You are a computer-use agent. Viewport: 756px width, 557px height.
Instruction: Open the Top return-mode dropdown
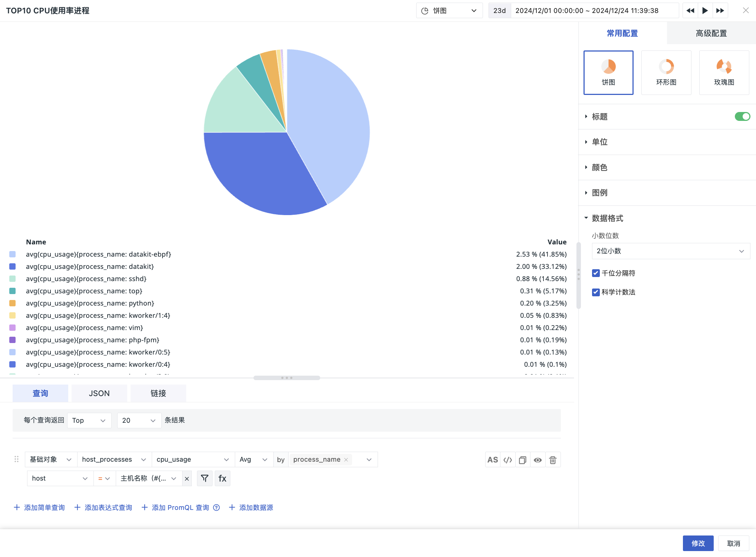[x=89, y=421]
